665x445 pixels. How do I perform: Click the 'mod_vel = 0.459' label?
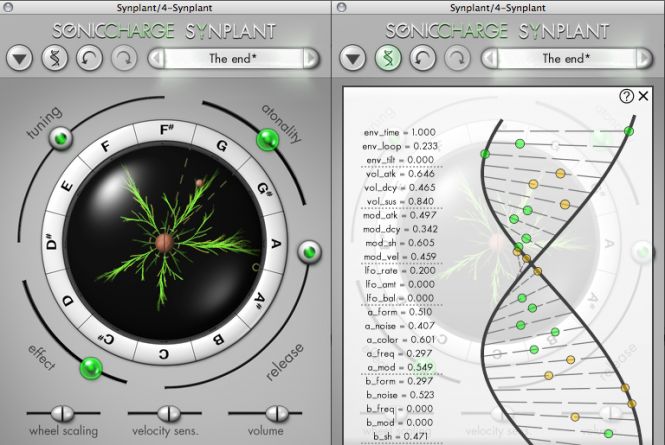(x=400, y=257)
